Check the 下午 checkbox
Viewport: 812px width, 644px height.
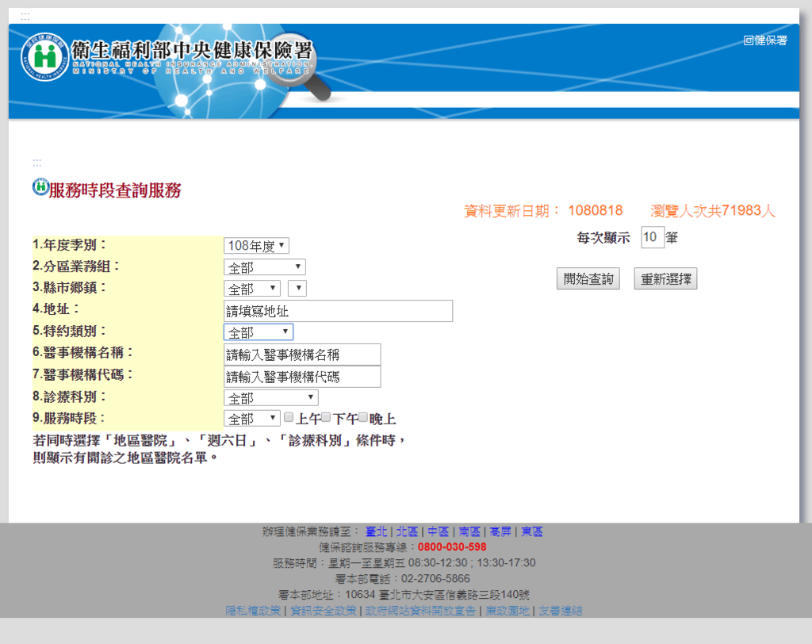point(326,417)
